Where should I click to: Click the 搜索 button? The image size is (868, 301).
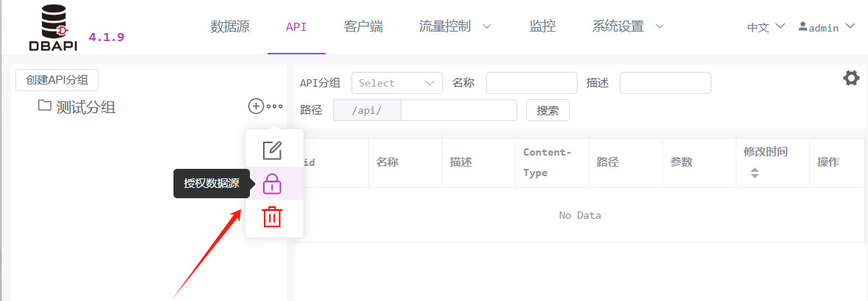tap(548, 110)
